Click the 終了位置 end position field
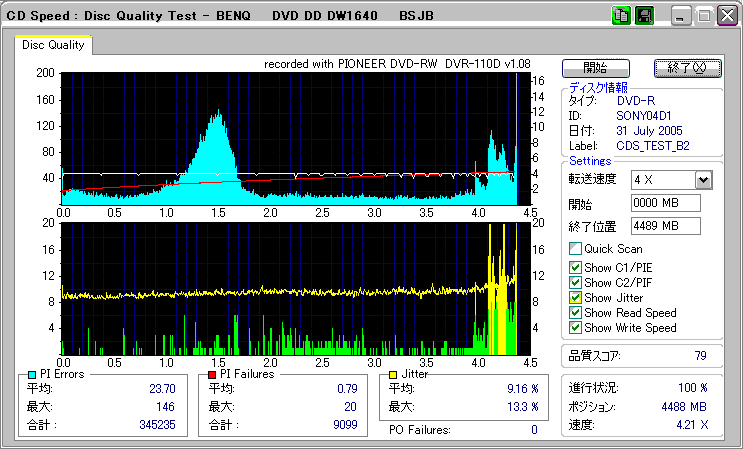The image size is (743, 449). click(665, 225)
